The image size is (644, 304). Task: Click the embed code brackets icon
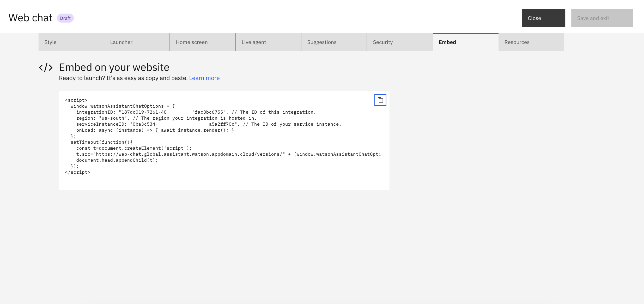46,68
